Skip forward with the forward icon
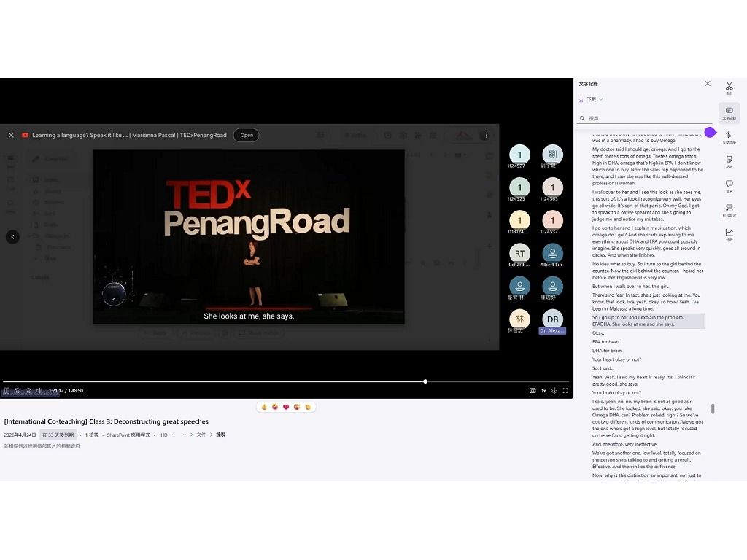Screen dimensions: 747x560 28,391
